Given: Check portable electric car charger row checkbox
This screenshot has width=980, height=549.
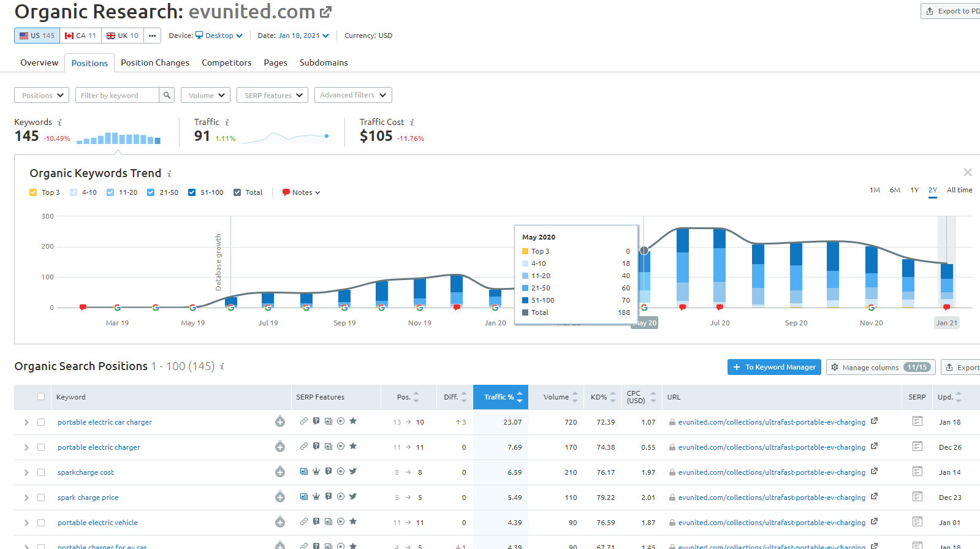Looking at the screenshot, I should (41, 422).
